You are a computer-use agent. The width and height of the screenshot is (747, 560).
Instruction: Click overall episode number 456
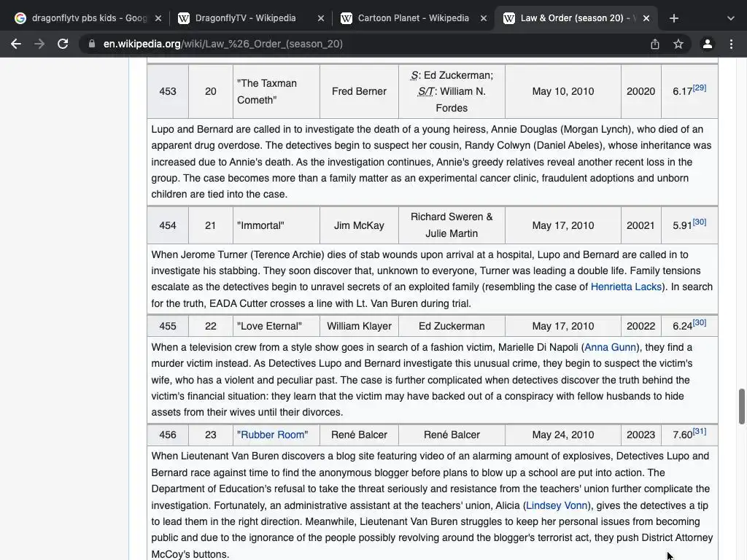[x=168, y=435]
